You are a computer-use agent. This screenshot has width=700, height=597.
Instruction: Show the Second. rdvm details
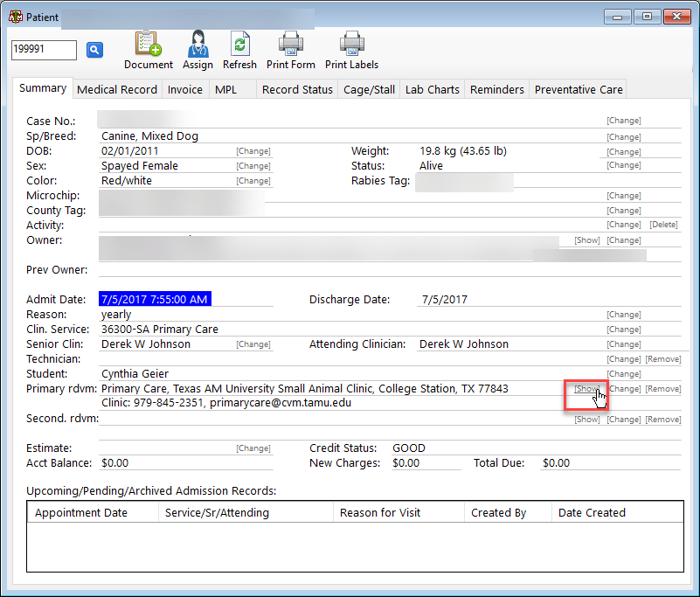(587, 420)
